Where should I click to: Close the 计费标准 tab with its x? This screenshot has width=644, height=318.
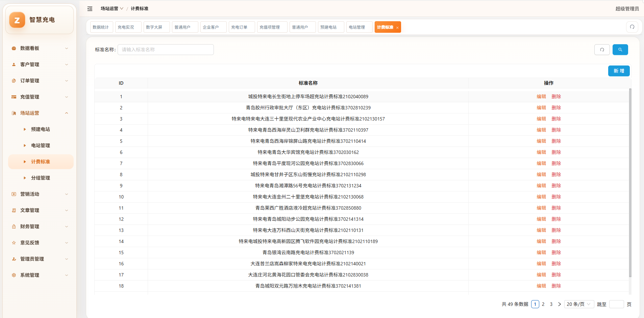click(x=397, y=28)
